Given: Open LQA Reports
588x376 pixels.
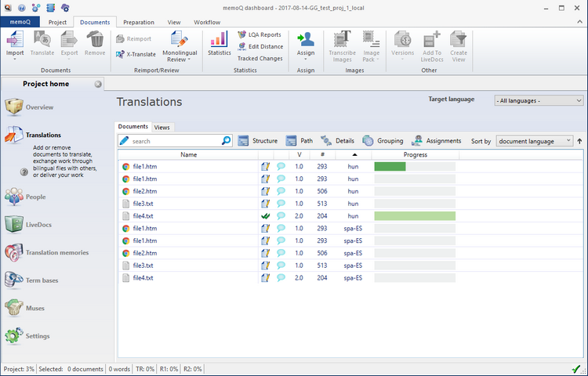Looking at the screenshot, I should pyautogui.click(x=259, y=34).
